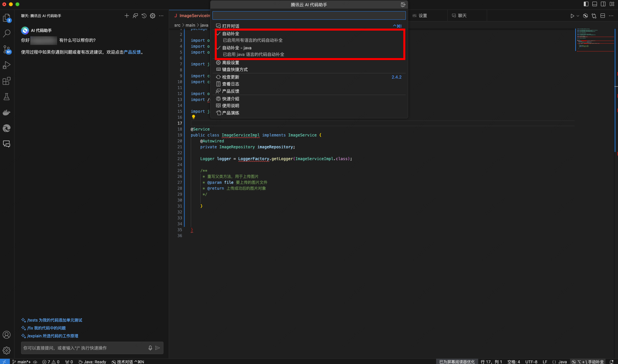This screenshot has width=618, height=364.
Task: Select 产品演练 menu entry
Action: (309, 113)
